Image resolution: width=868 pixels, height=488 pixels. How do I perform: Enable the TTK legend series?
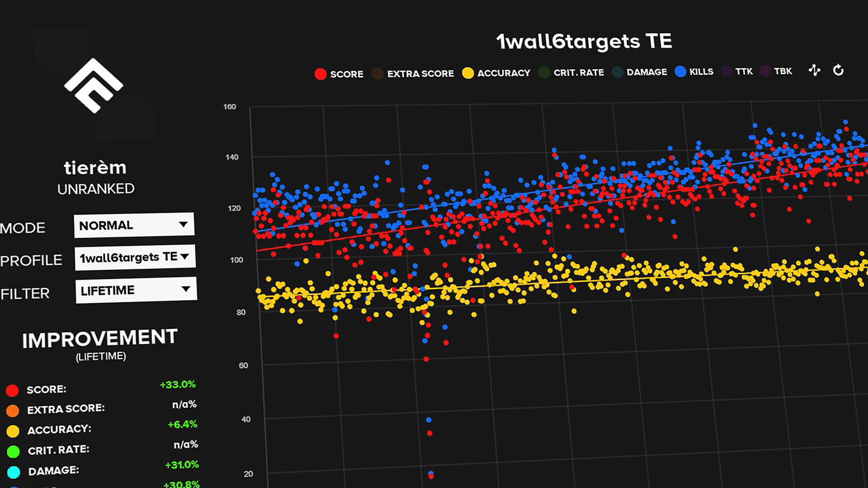pyautogui.click(x=737, y=71)
